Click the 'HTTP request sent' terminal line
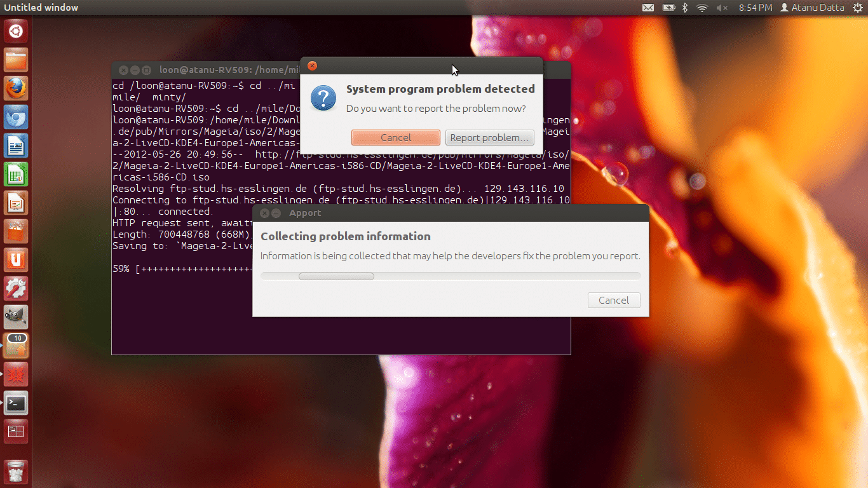868x488 pixels. (183, 223)
